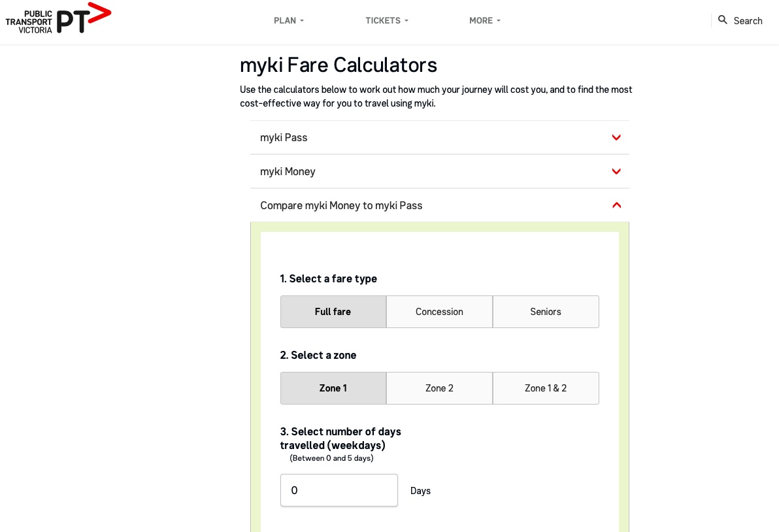Select Zone 1
Viewport: 779px width, 532px height.
[333, 388]
